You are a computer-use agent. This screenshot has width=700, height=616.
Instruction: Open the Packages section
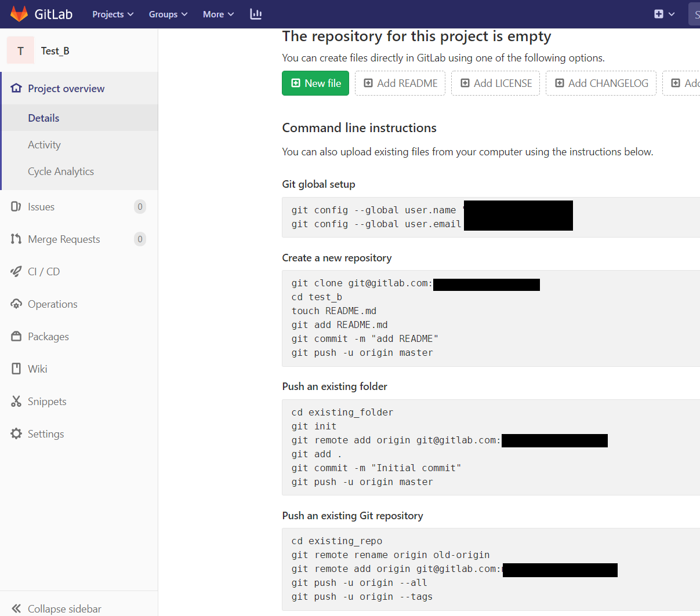tap(48, 337)
